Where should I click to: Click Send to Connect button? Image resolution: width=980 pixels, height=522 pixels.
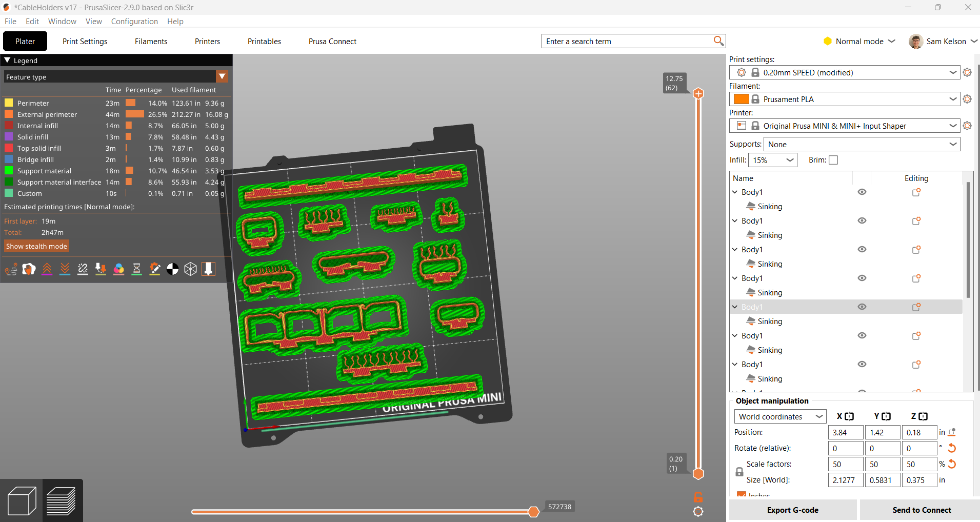tap(922, 510)
